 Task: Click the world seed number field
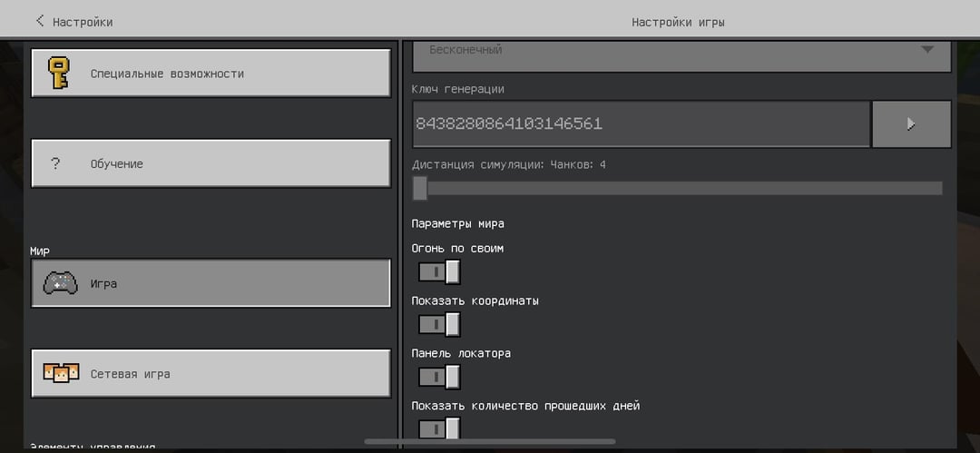(640, 123)
